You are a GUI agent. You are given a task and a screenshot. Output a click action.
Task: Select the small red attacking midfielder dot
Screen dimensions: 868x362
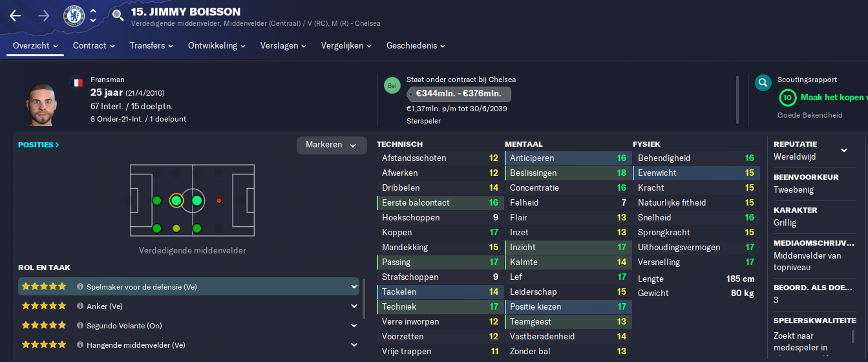pyautogui.click(x=218, y=201)
